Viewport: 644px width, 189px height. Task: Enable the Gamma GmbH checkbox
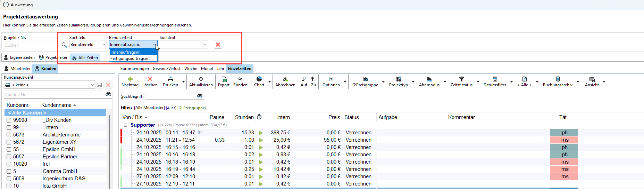(x=9, y=171)
